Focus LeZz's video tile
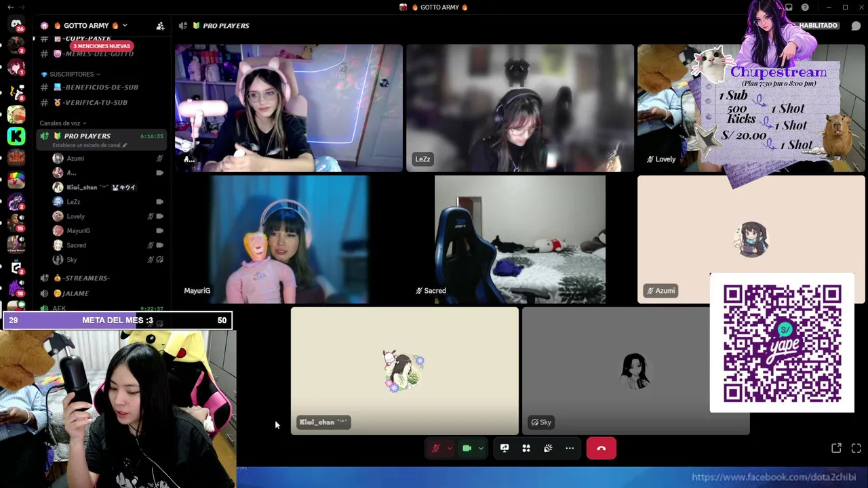Image resolution: width=868 pixels, height=488 pixels. [520, 108]
